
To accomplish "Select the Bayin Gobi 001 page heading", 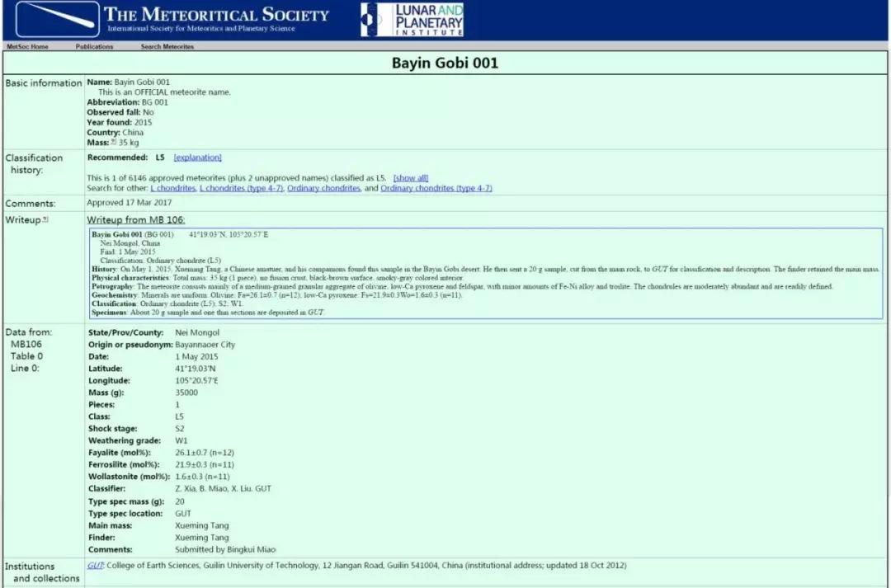I will click(x=445, y=63).
